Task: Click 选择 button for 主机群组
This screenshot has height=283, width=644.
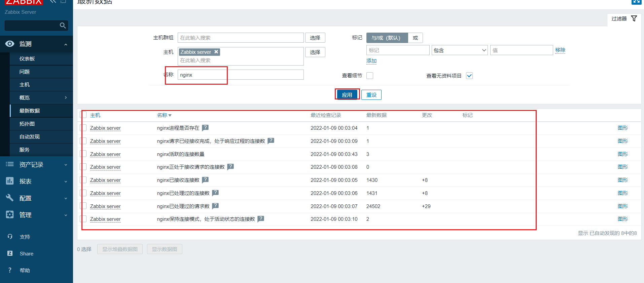Action: click(x=315, y=38)
